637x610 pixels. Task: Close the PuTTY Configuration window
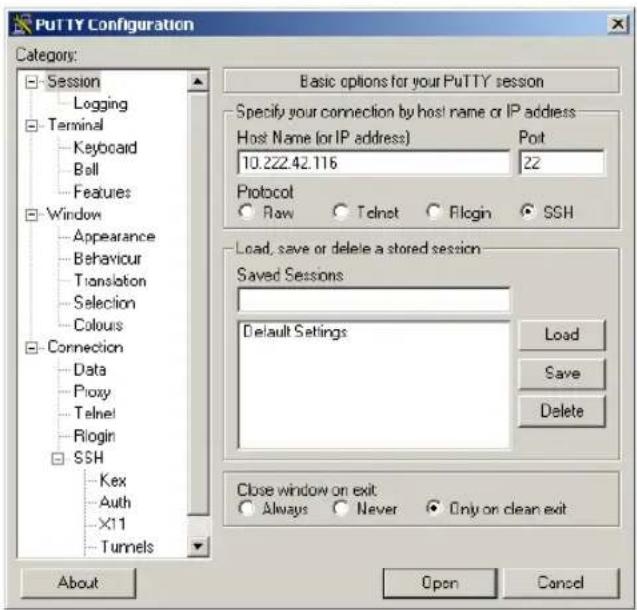click(618, 24)
